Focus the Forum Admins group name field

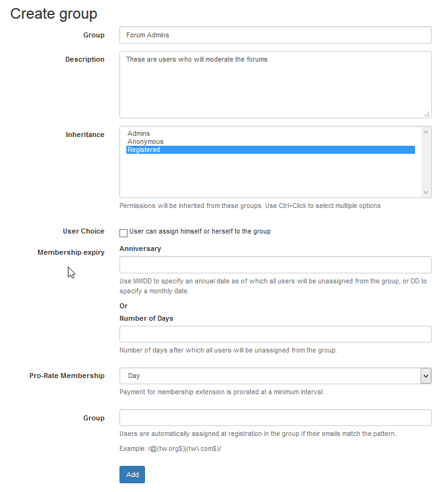275,35
